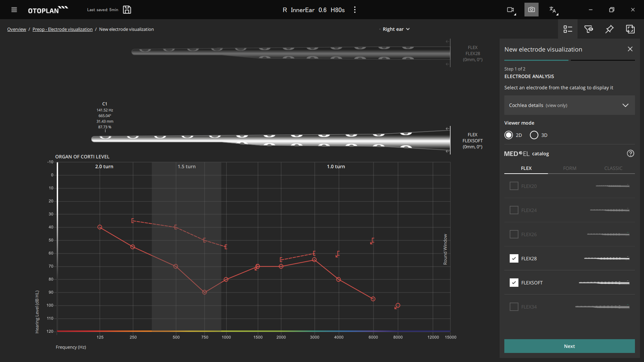Open the three-dot patient options menu
This screenshot has height=362, width=644.
click(355, 10)
